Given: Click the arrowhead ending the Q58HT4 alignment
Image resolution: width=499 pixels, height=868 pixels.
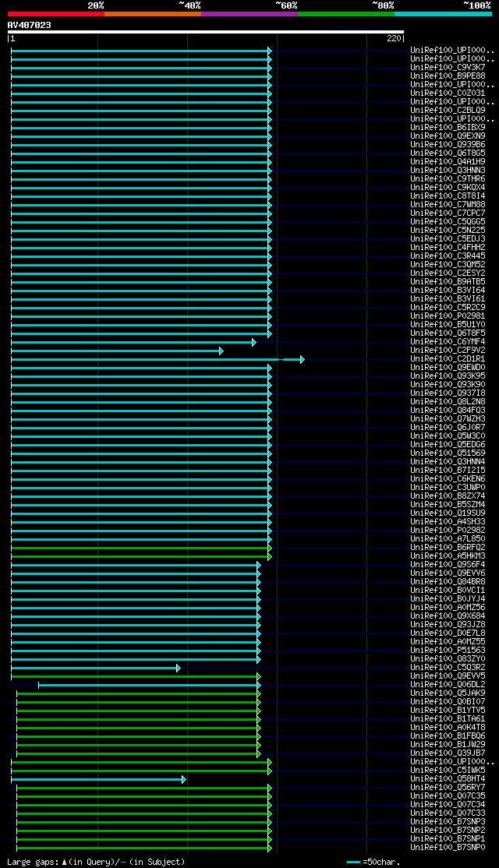Looking at the screenshot, I should [184, 780].
